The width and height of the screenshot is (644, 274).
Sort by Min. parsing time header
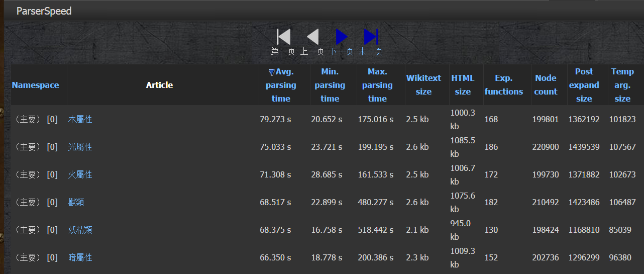[330, 85]
